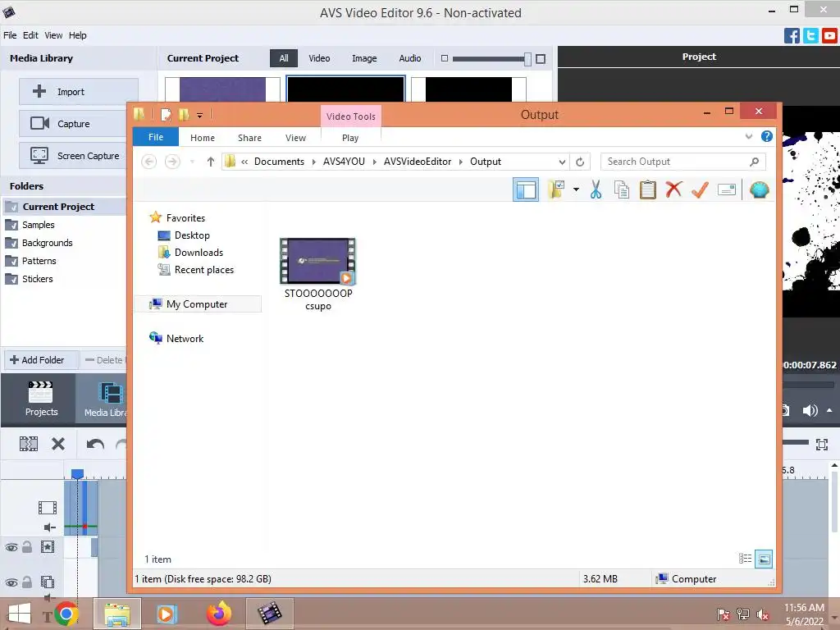Screen dimensions: 840x630
Task: Select the STOOOOOOOP csupo video file
Action: [317, 273]
